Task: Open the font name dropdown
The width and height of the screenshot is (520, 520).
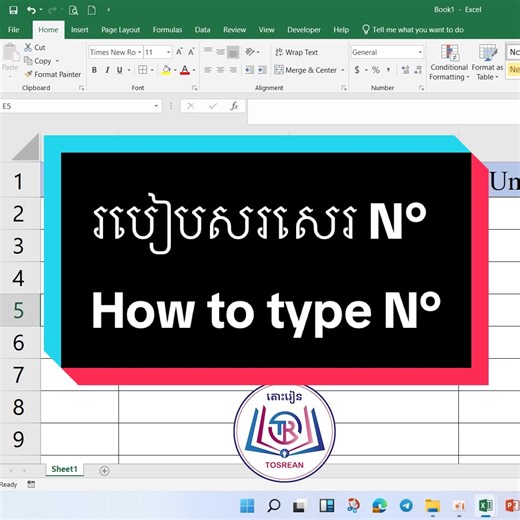Action: point(140,52)
